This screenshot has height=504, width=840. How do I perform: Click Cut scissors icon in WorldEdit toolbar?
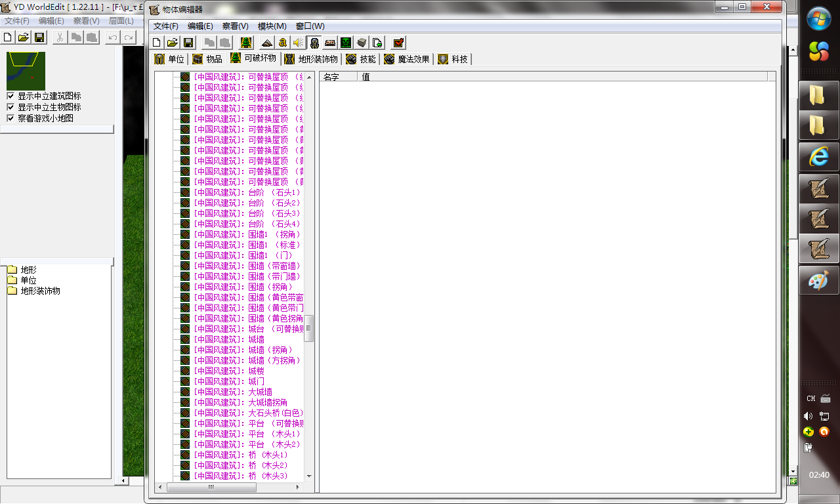point(60,37)
